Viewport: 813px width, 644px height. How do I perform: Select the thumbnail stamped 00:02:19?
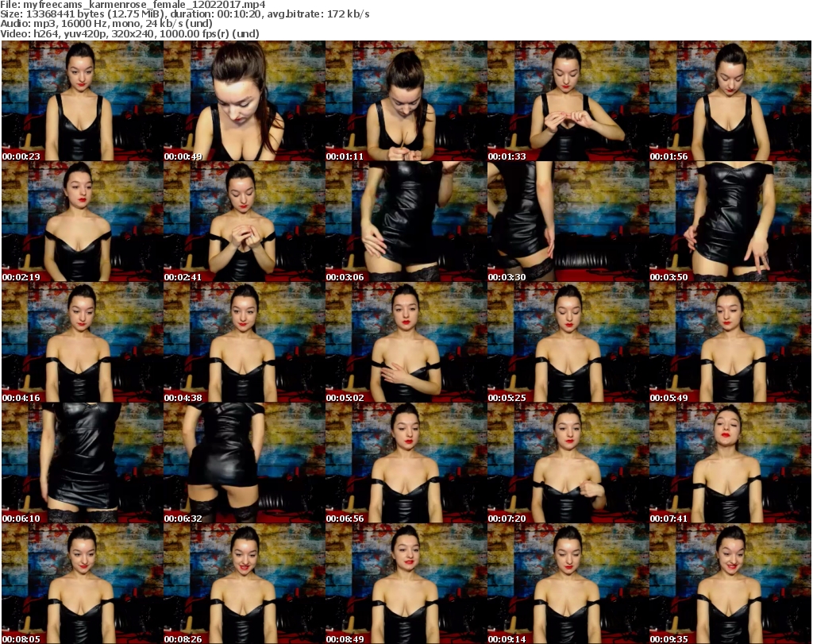coord(83,222)
